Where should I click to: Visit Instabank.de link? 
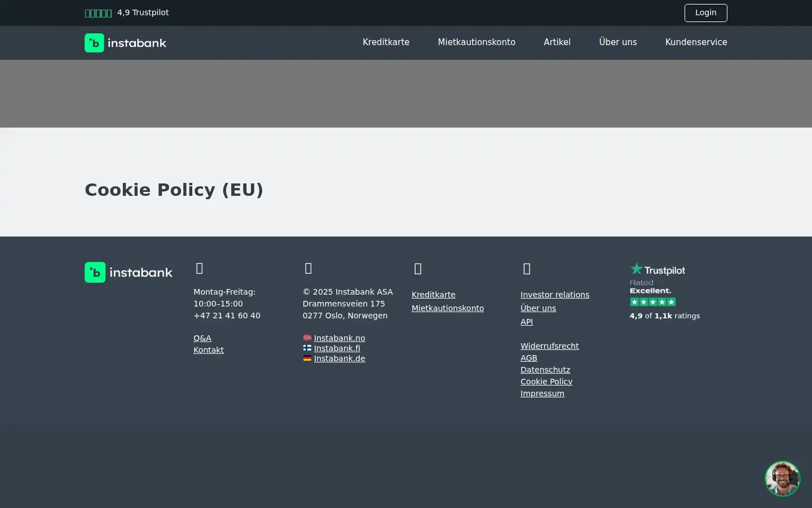tap(339, 358)
